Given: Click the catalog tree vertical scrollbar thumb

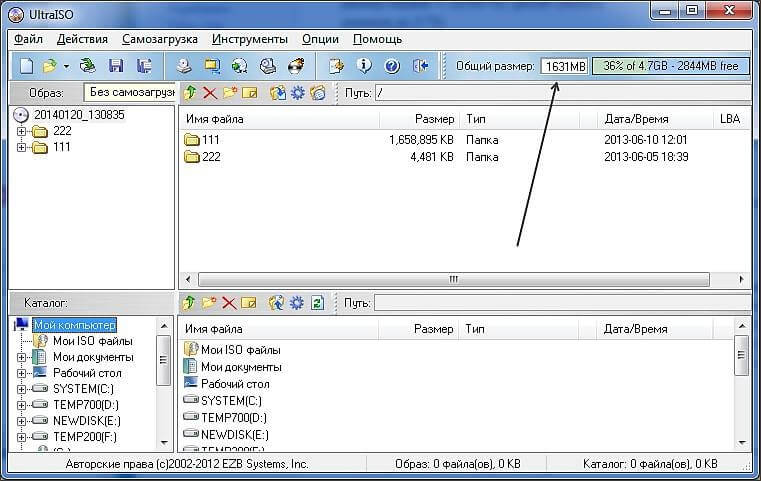Looking at the screenshot, I should (x=164, y=360).
